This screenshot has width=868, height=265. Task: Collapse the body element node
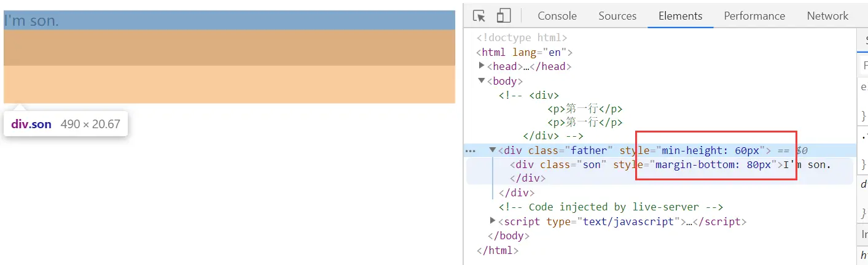click(x=482, y=81)
